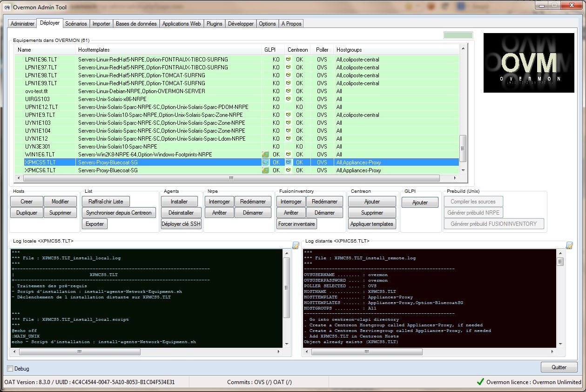Select the LPN1E96.TLT host row
Screen dimensions: 586x392
[x=41, y=60]
